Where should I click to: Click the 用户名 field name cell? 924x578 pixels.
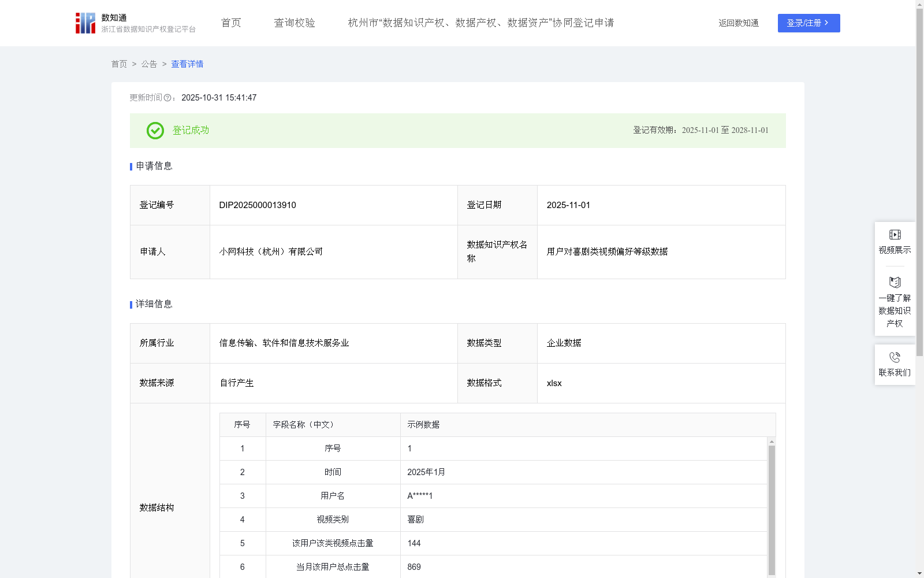[333, 496]
